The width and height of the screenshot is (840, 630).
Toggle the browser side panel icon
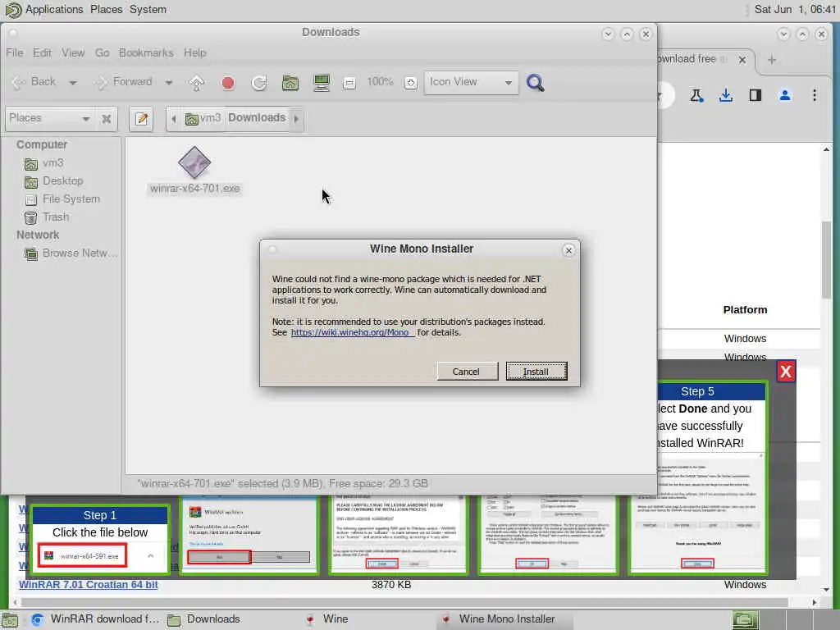756,95
